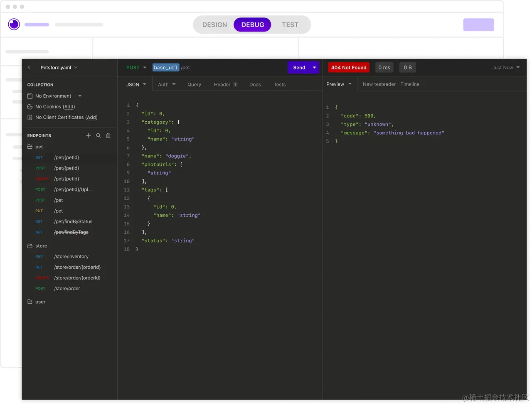Click the 0 B response size badge
The height and width of the screenshot is (405, 532).
pos(408,68)
